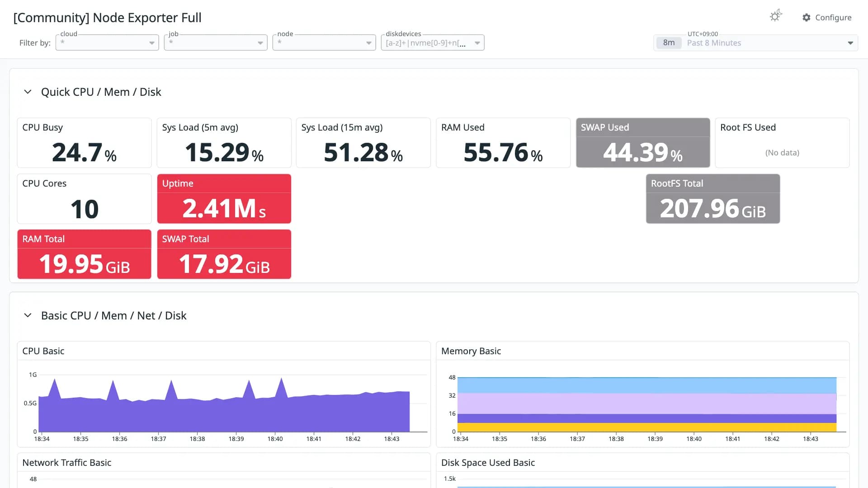Click the Quick CPU / Mem / Disk heading

[x=101, y=92]
